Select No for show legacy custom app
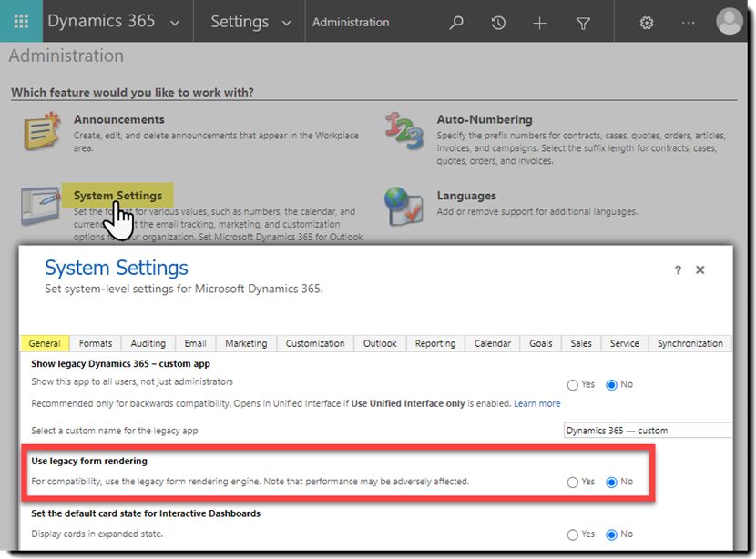Image resolution: width=756 pixels, height=559 pixels. point(611,385)
